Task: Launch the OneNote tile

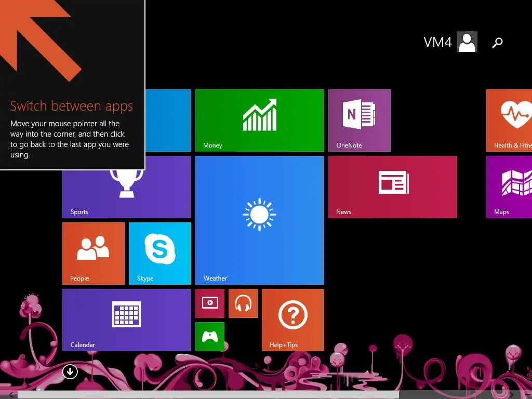Action: pos(360,121)
